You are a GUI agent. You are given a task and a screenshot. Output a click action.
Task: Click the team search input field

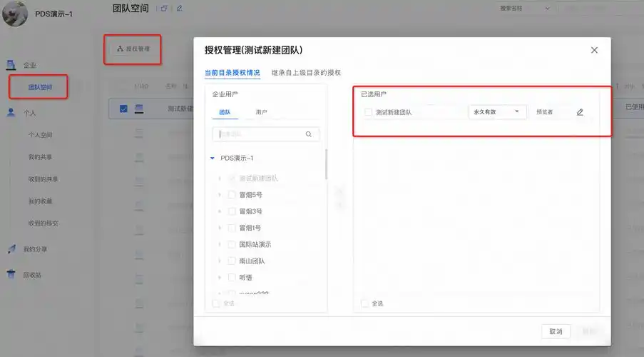coord(260,134)
